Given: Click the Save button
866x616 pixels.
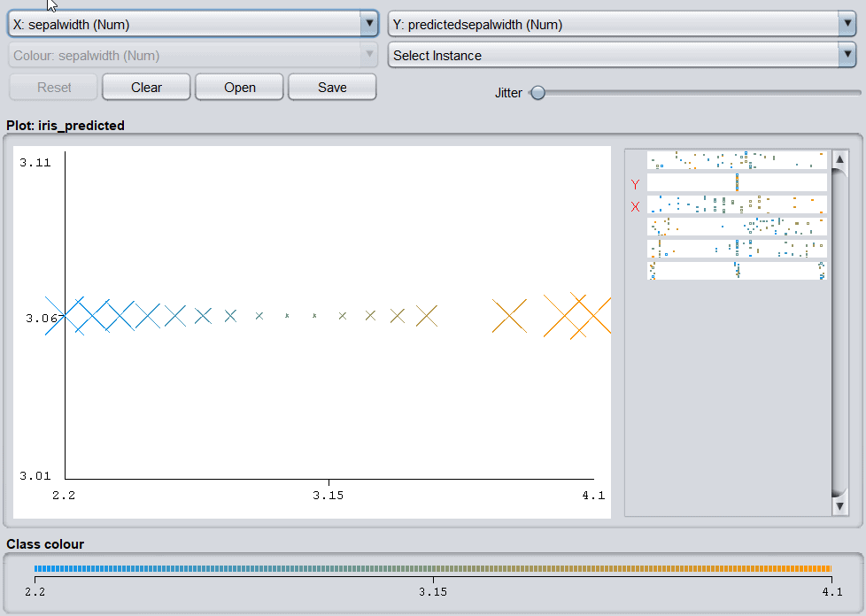Looking at the screenshot, I should [x=332, y=88].
